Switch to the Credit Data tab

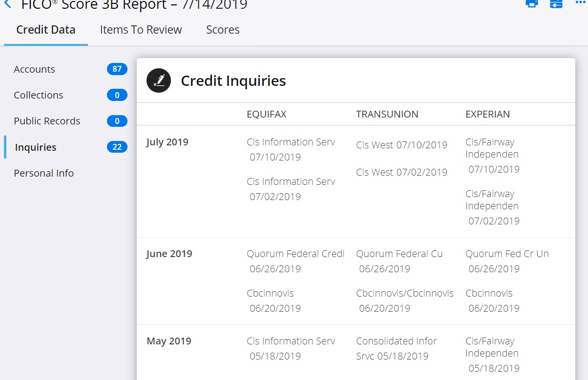click(46, 30)
